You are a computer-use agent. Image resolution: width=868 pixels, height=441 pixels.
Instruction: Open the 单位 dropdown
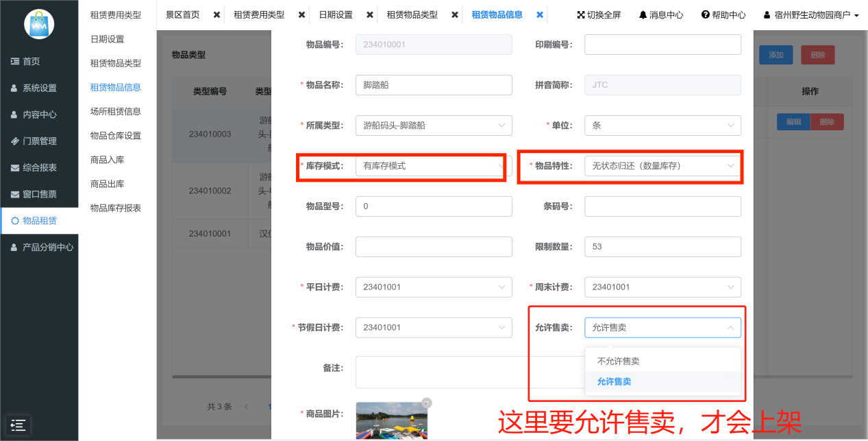662,126
